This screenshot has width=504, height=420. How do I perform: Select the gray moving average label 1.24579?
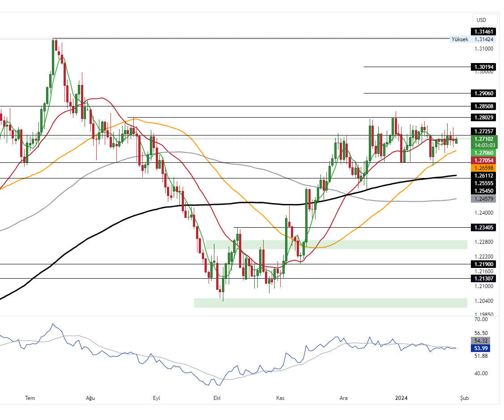tap(483, 199)
